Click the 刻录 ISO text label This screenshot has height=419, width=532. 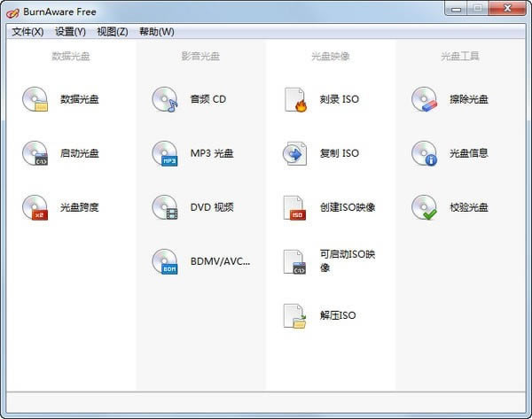point(340,99)
